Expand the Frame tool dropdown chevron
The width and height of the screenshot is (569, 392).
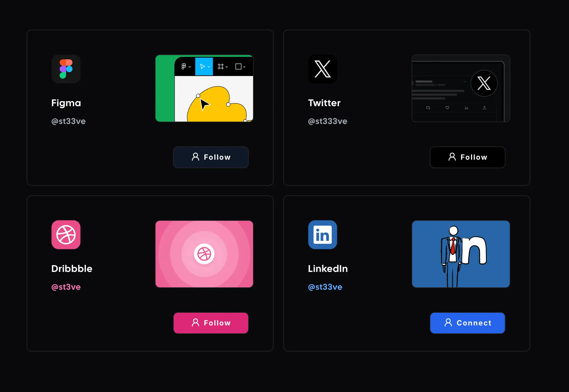(227, 67)
